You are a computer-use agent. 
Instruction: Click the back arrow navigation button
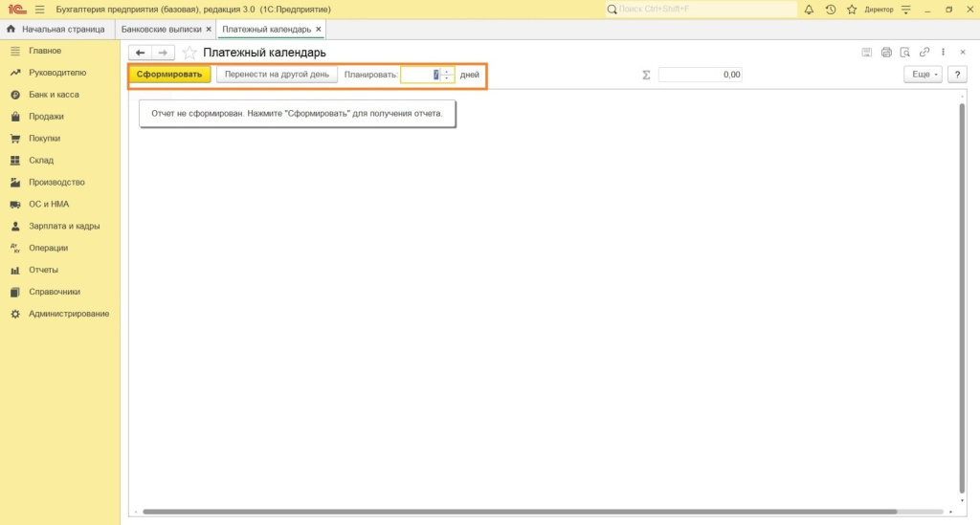coord(141,53)
